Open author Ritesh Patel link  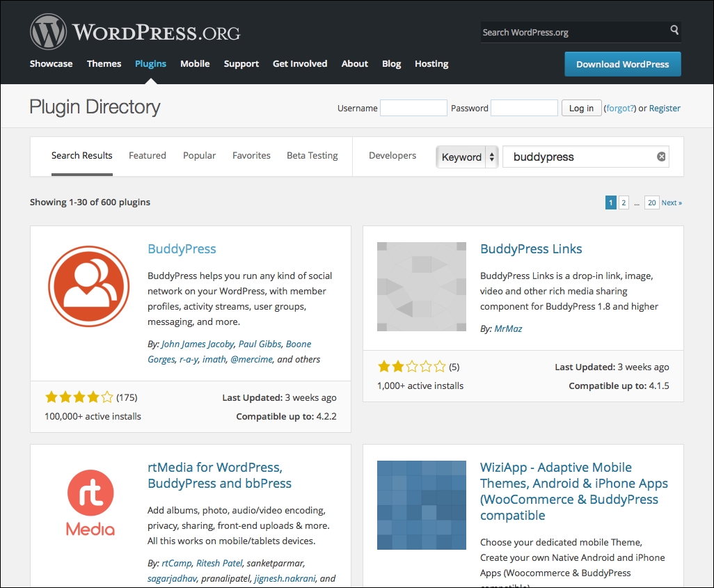point(219,564)
